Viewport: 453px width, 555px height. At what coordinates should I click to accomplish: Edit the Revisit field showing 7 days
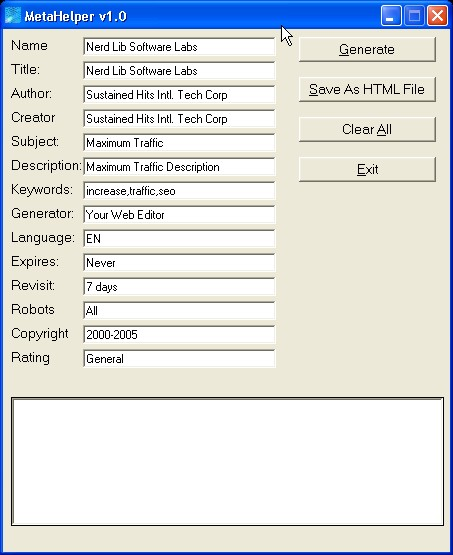(179, 287)
